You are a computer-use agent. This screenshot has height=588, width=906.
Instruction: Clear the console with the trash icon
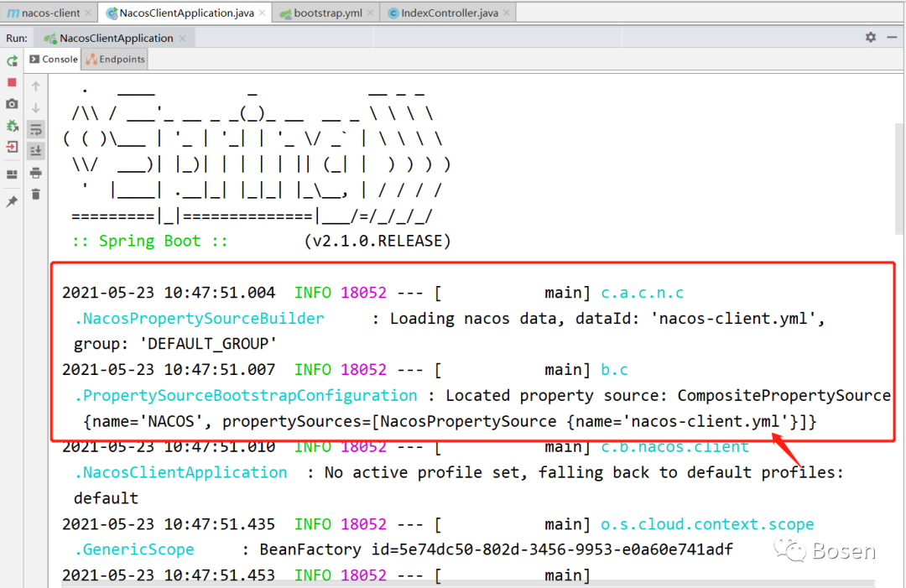tap(36, 194)
